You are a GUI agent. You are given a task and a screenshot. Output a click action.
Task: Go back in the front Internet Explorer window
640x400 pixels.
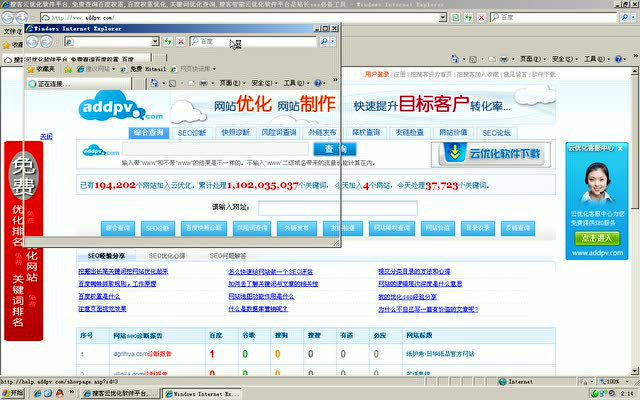(x=32, y=41)
